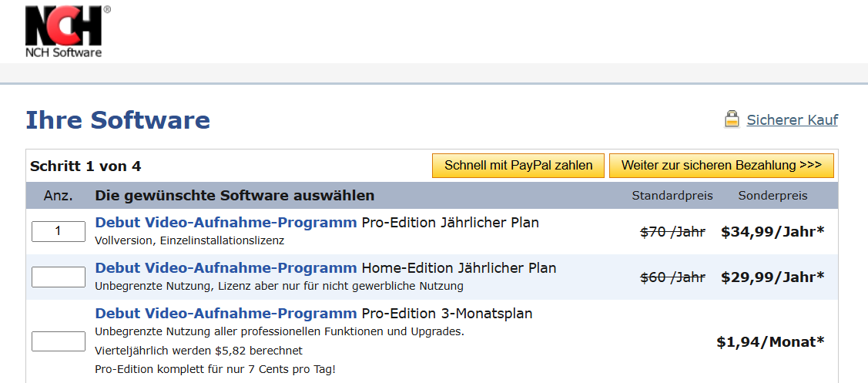The height and width of the screenshot is (383, 868).
Task: Click the $29,99/Jahr* special price
Action: [x=772, y=277]
